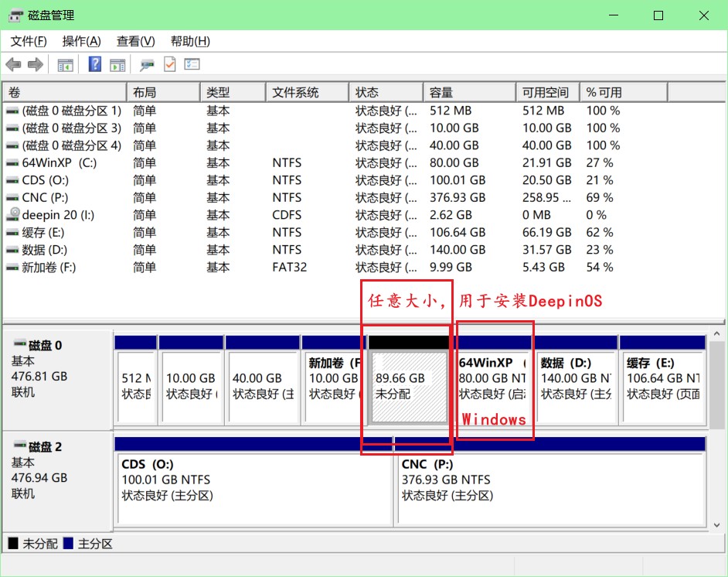This screenshot has width=728, height=577.
Task: Sort volumes by 容量 column header
Action: [468, 92]
